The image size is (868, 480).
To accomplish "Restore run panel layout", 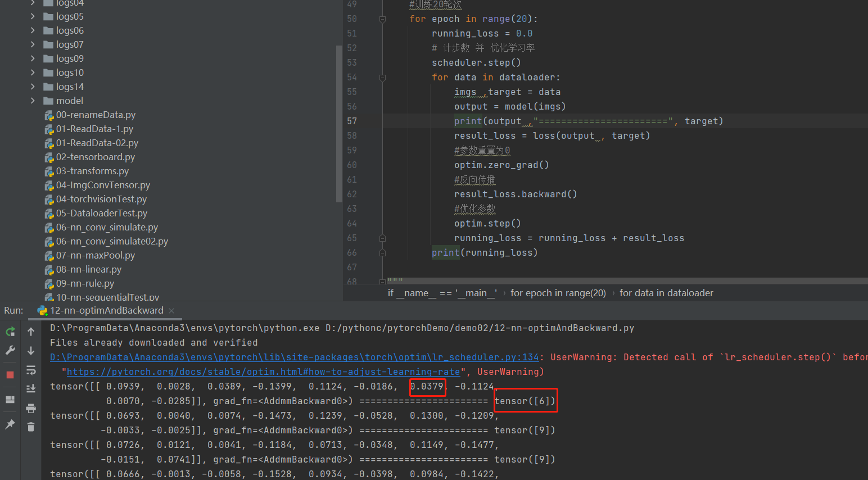I will [10, 400].
